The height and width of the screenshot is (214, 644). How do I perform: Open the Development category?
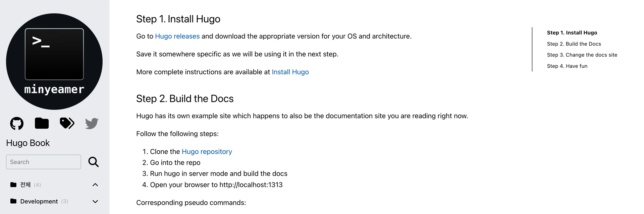(x=39, y=201)
